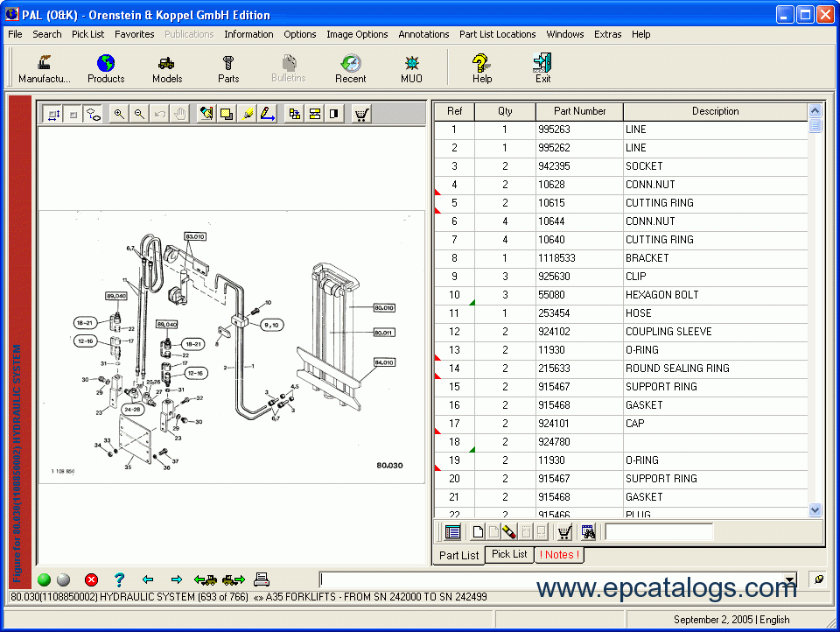The height and width of the screenshot is (632, 840).
Task: Sort by the Qty column header
Action: click(x=505, y=111)
